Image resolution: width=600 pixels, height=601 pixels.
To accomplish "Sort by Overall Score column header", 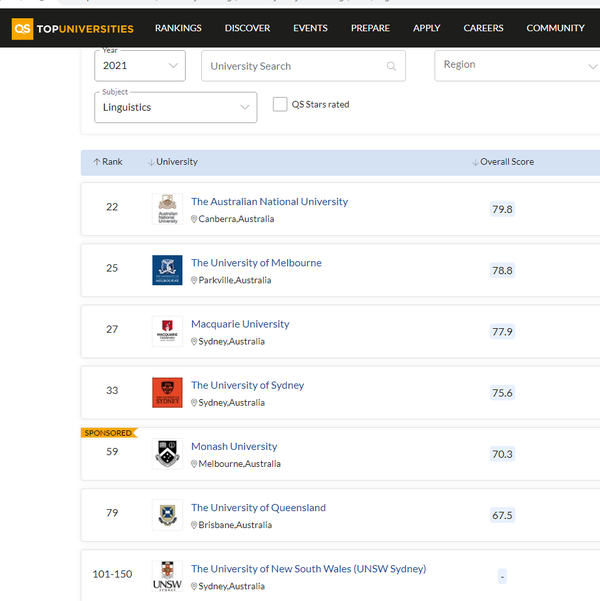I will 503,162.
